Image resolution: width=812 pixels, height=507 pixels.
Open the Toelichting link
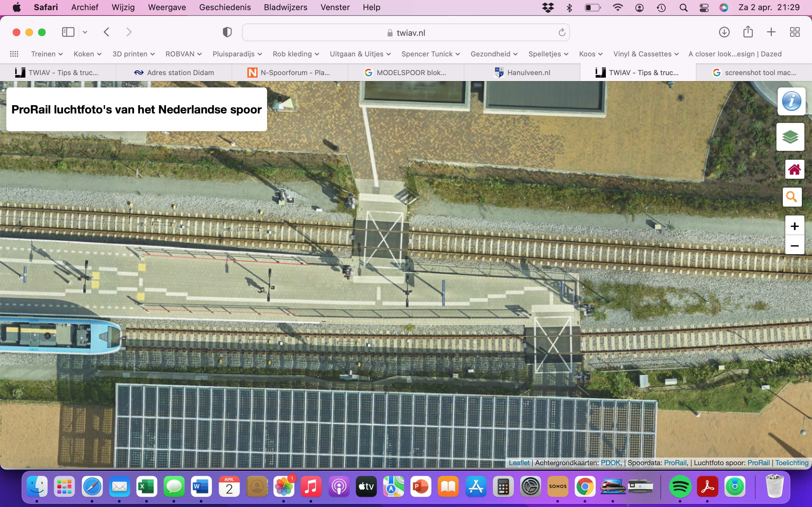(x=791, y=463)
